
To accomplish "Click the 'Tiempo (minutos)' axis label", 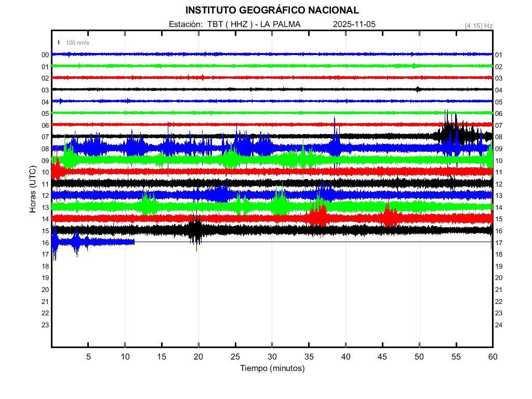I will tap(272, 368).
